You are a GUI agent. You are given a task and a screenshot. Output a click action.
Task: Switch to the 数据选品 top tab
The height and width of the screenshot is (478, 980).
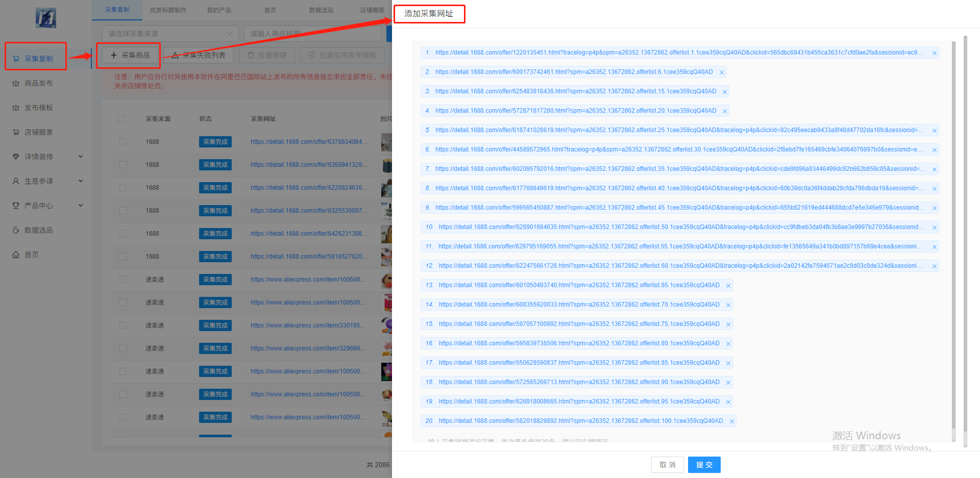point(321,10)
